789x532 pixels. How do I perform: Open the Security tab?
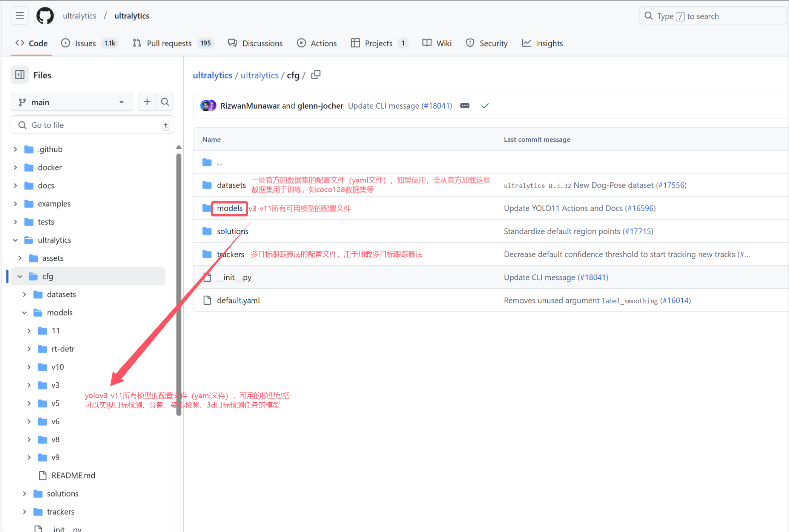click(487, 43)
